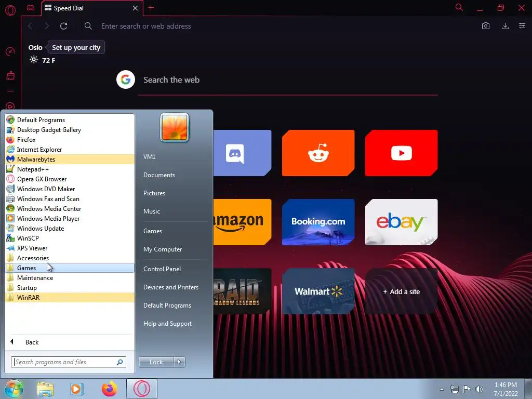Expand the Startup folder

coord(70,287)
